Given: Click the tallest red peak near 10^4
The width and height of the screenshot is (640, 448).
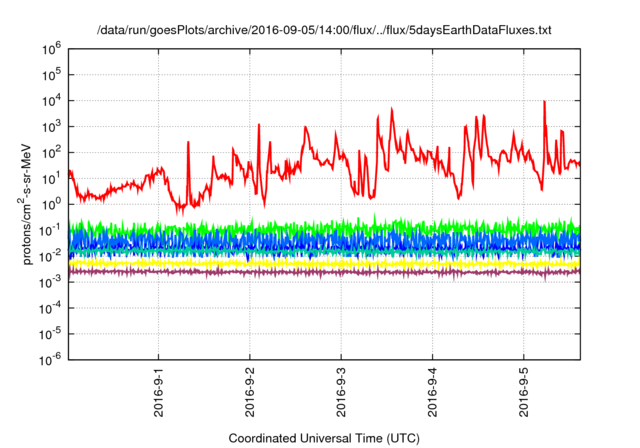Looking at the screenshot, I should [x=544, y=103].
